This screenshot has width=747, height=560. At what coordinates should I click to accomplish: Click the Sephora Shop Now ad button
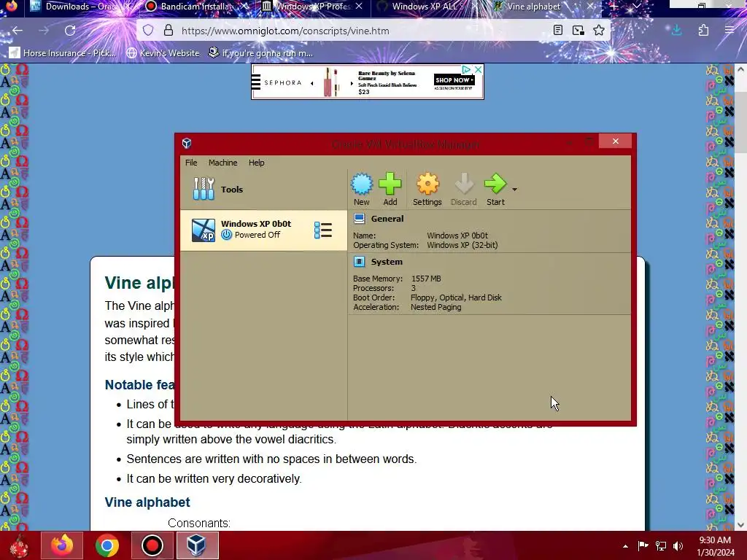click(454, 80)
